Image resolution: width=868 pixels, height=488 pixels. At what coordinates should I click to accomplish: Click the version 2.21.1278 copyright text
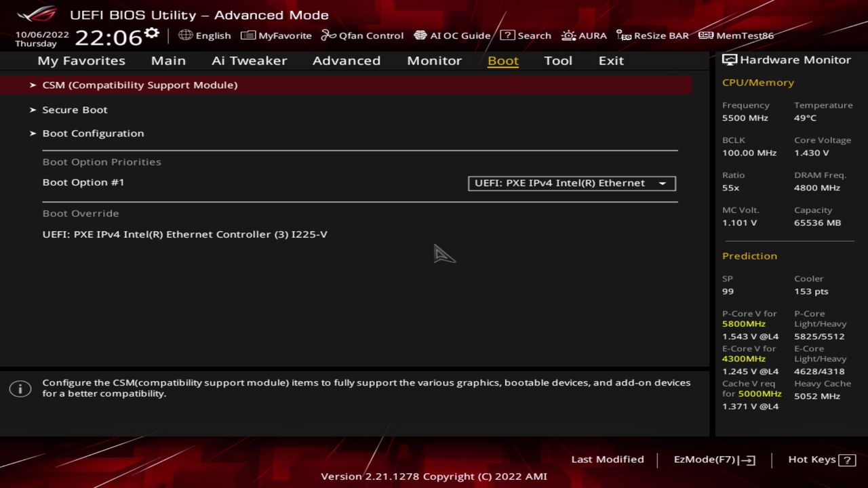click(x=434, y=476)
